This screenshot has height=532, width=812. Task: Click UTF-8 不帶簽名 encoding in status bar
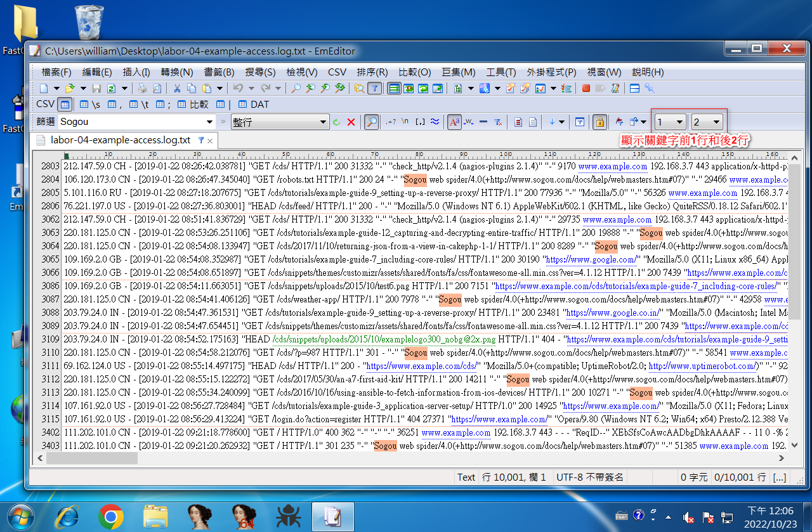point(589,477)
